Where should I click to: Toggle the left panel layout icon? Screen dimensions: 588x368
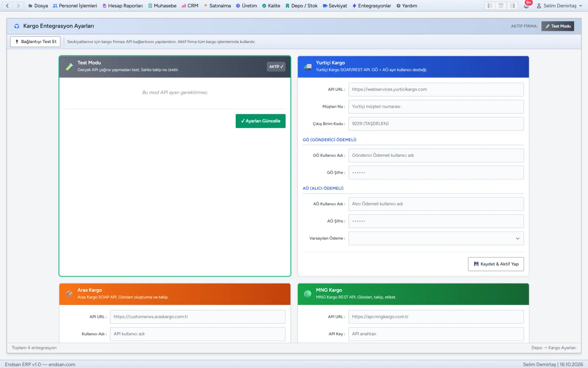coord(490,6)
